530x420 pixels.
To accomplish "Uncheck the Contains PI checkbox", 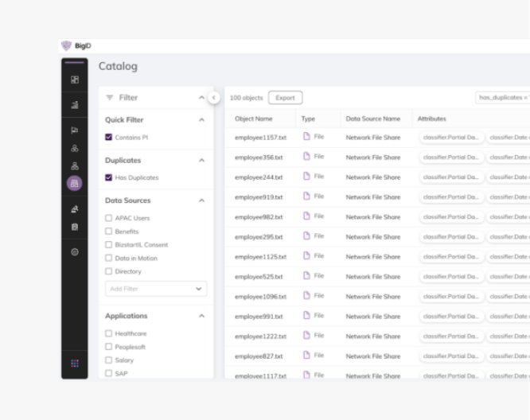I will tap(109, 138).
